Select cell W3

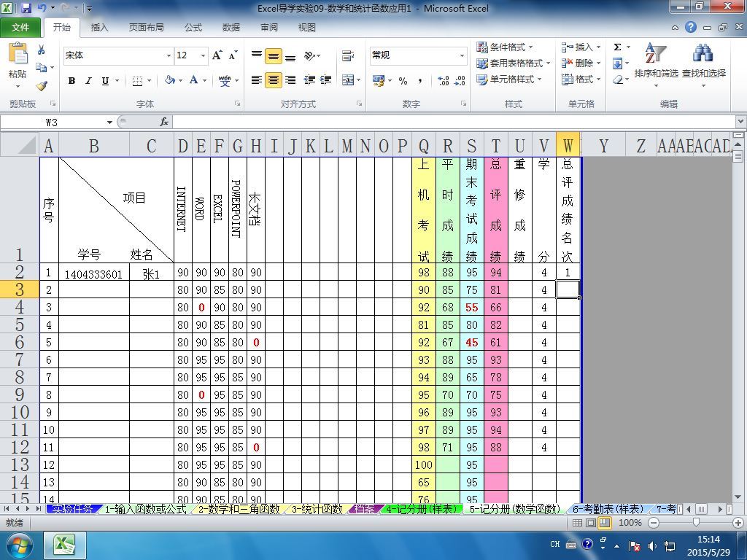(x=568, y=289)
